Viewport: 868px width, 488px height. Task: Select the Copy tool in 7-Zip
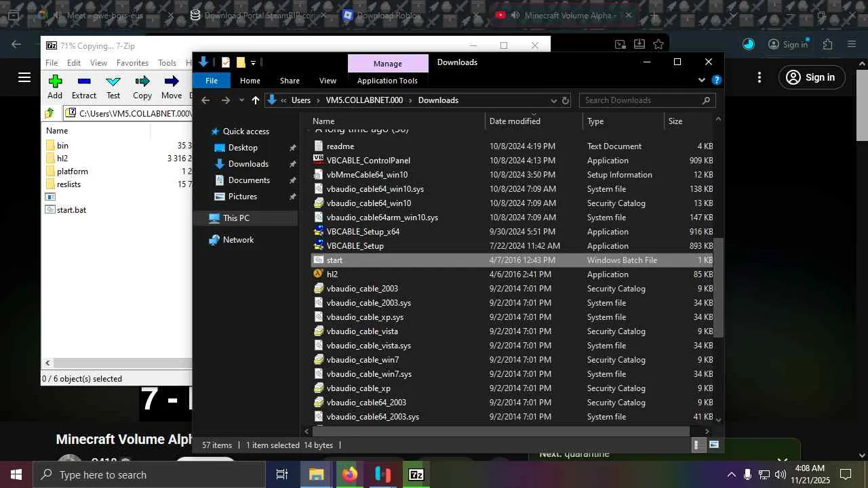tap(142, 87)
